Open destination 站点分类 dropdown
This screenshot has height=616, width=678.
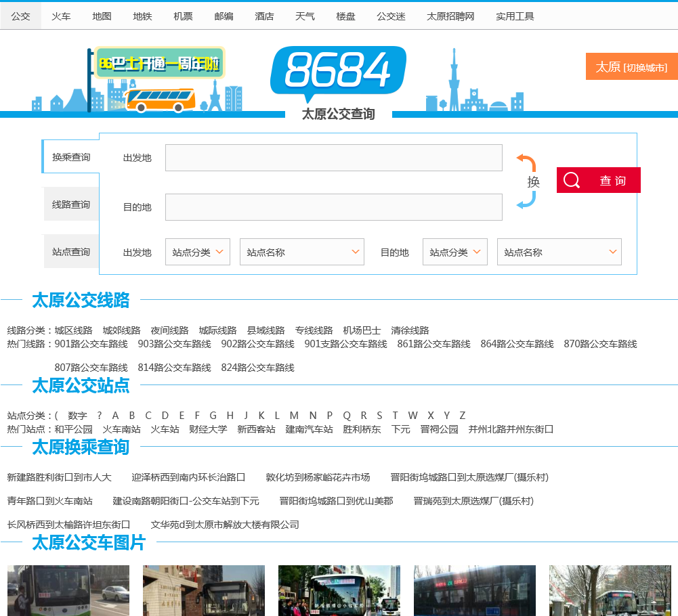tap(455, 252)
